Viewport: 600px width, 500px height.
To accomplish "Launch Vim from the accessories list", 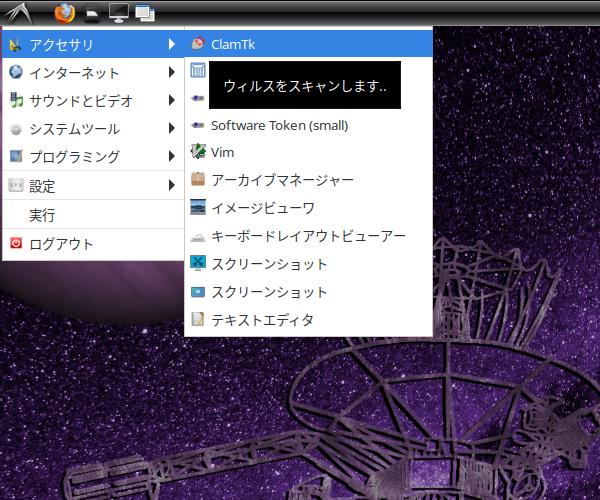I will (308, 152).
